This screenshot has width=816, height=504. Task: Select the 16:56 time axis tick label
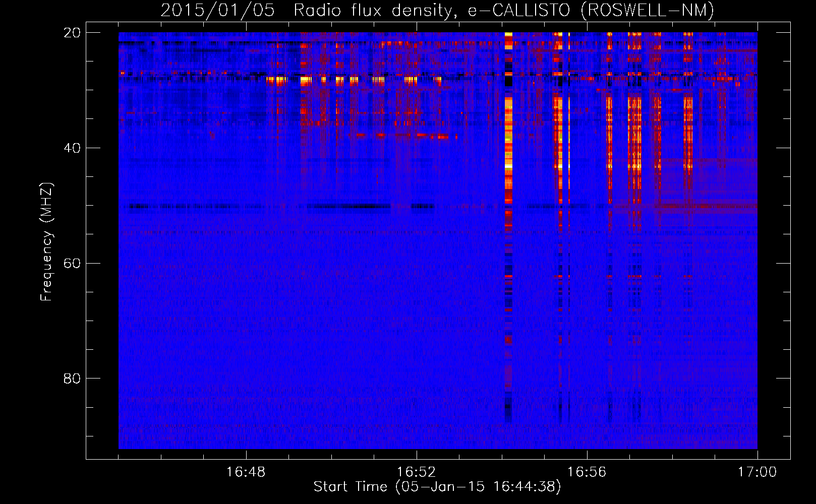point(587,472)
